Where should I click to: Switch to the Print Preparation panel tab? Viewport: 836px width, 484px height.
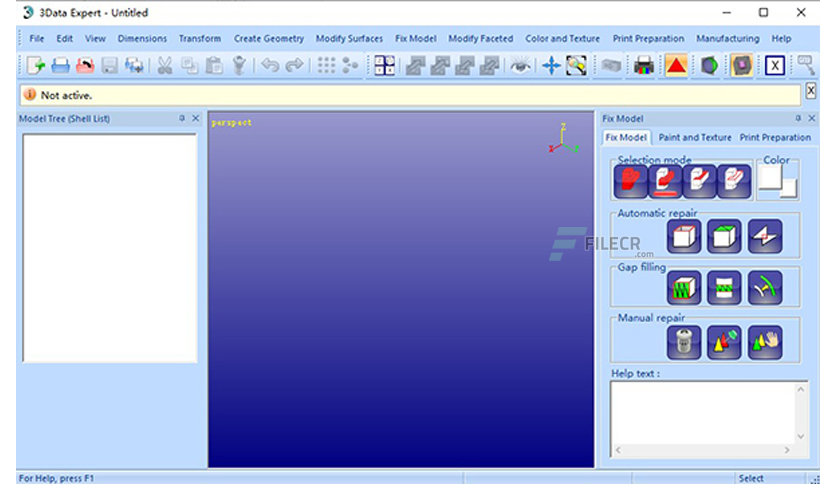tap(775, 138)
